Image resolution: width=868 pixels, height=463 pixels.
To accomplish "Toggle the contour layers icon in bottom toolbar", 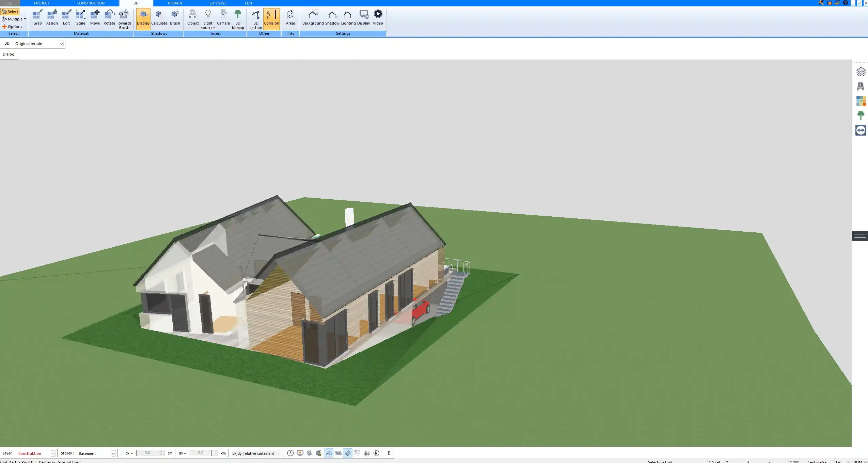I will [x=357, y=453].
